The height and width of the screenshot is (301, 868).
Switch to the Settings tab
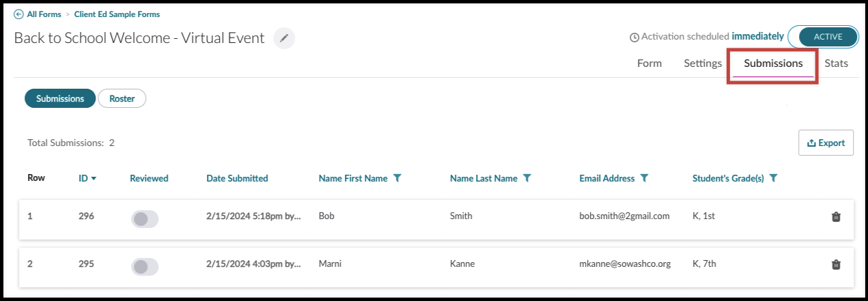point(703,63)
